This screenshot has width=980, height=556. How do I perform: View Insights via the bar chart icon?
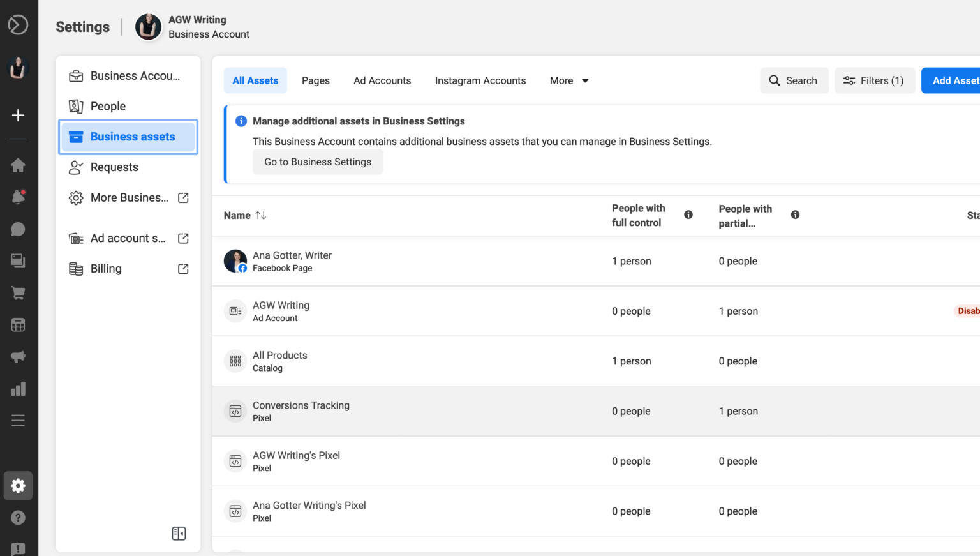(x=19, y=388)
